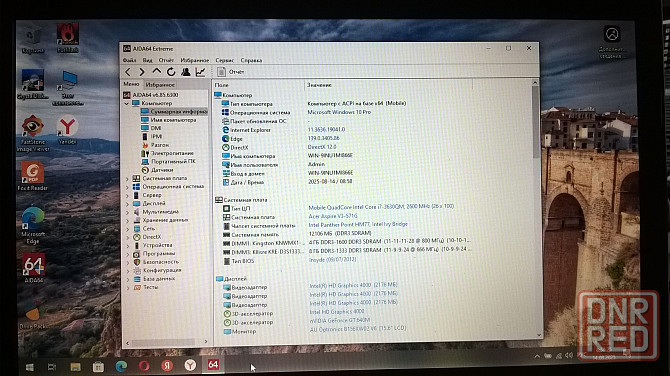670x376 pixels.
Task: Open the Справка menu
Action: click(x=251, y=60)
